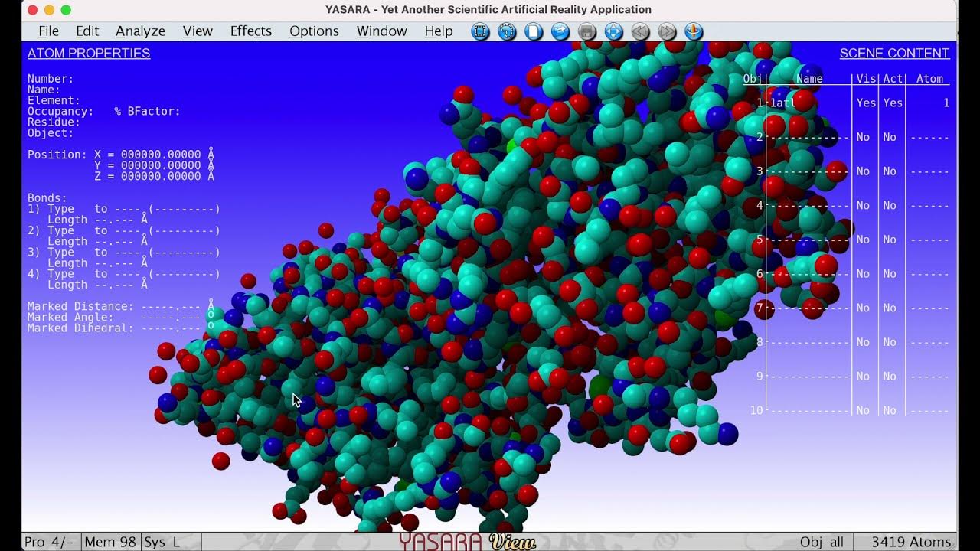
Task: Open the Effects menu
Action: 250,31
